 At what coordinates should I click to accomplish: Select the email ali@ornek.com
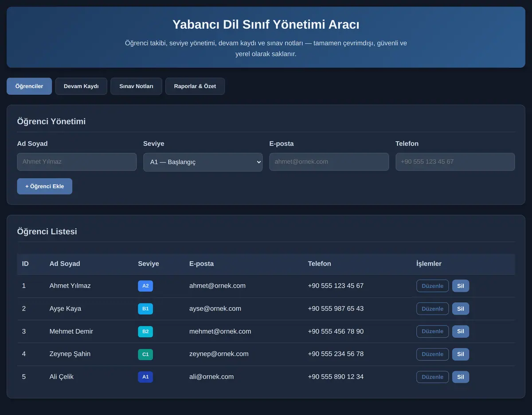point(211,377)
